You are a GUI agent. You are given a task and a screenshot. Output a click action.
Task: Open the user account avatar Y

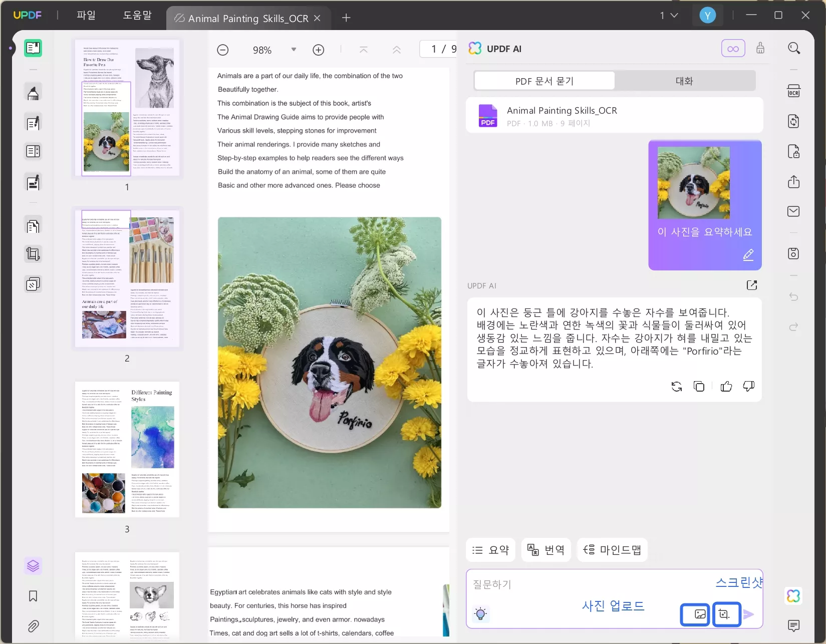(707, 16)
